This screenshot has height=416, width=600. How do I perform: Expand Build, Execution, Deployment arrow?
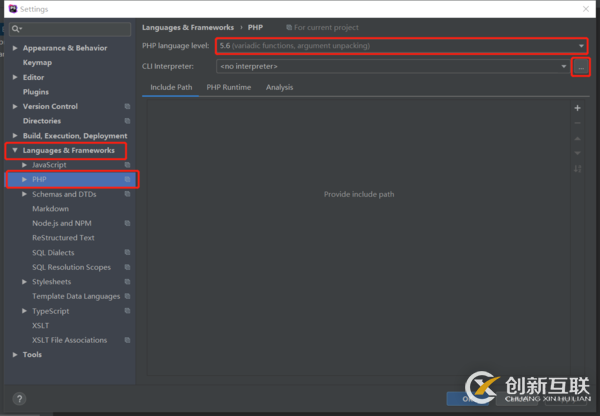click(15, 135)
